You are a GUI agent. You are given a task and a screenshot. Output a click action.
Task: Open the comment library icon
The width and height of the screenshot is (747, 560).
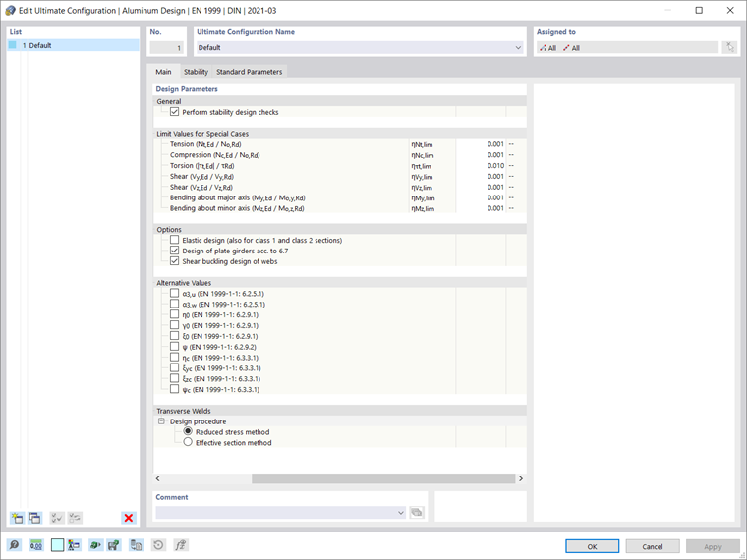417,513
